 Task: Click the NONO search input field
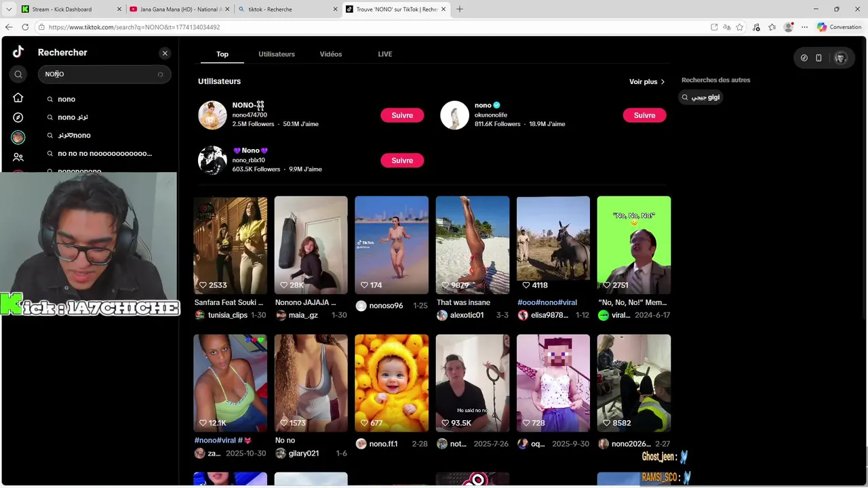point(104,74)
